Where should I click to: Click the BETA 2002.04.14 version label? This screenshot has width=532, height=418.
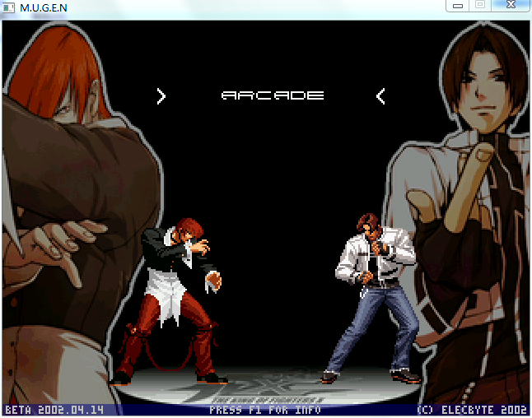(54, 411)
